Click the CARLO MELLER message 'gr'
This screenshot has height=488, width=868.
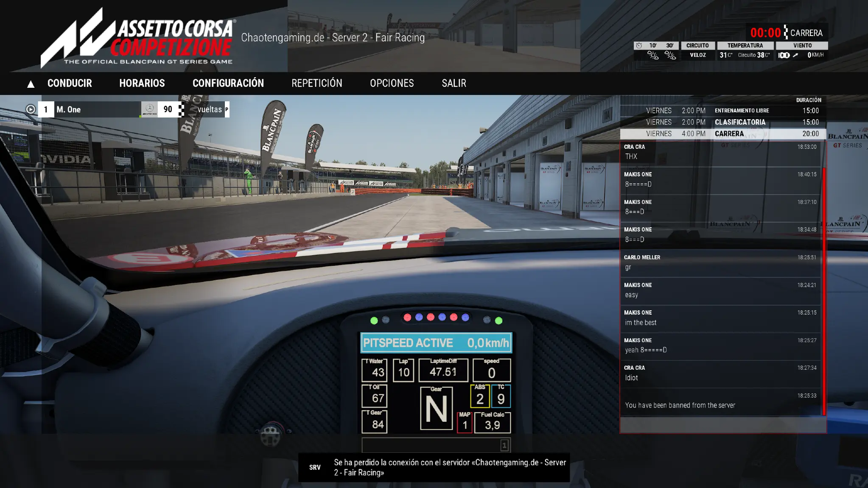coord(720,263)
